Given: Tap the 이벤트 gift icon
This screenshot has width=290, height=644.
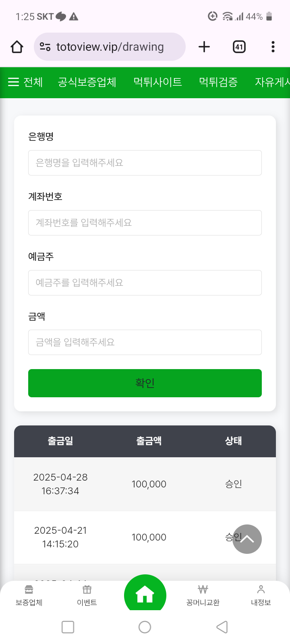Looking at the screenshot, I should [87, 590].
